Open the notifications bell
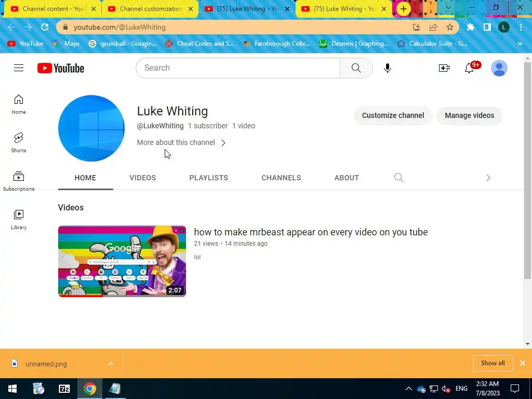 [469, 68]
